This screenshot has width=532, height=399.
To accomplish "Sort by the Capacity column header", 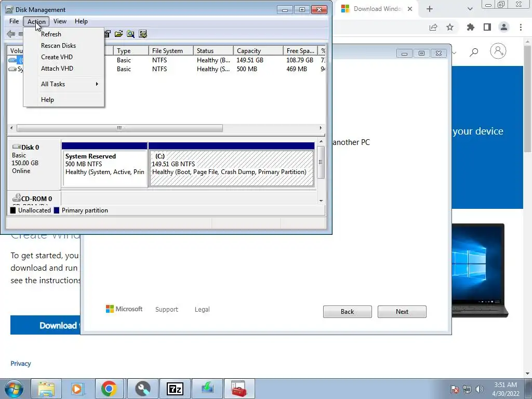I will (258, 51).
